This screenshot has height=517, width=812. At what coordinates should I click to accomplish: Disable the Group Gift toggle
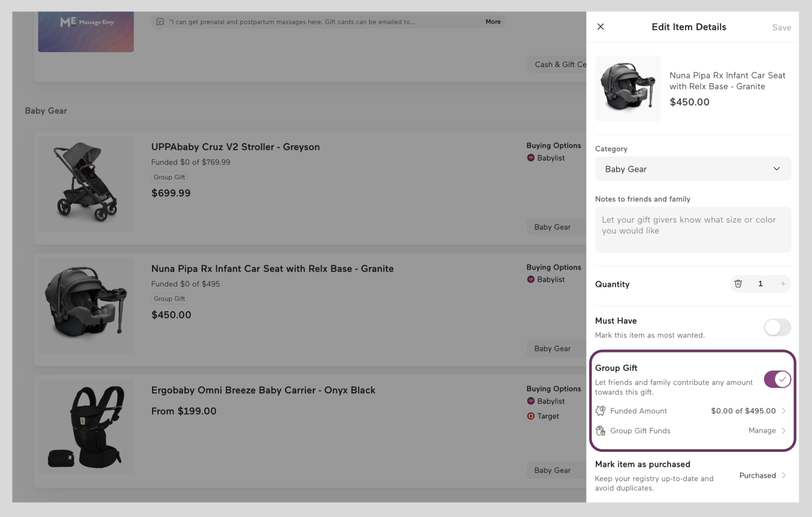[777, 379]
